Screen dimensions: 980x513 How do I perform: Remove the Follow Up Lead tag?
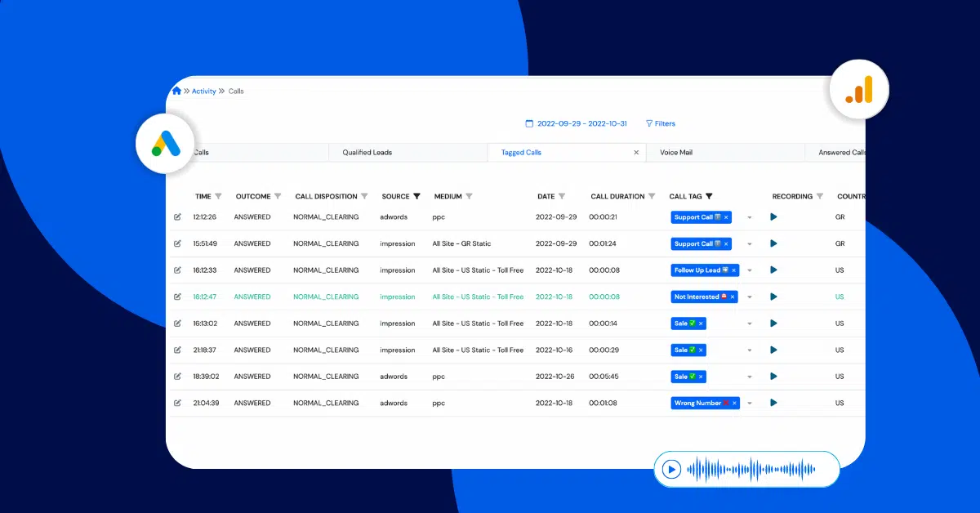pyautogui.click(x=733, y=270)
